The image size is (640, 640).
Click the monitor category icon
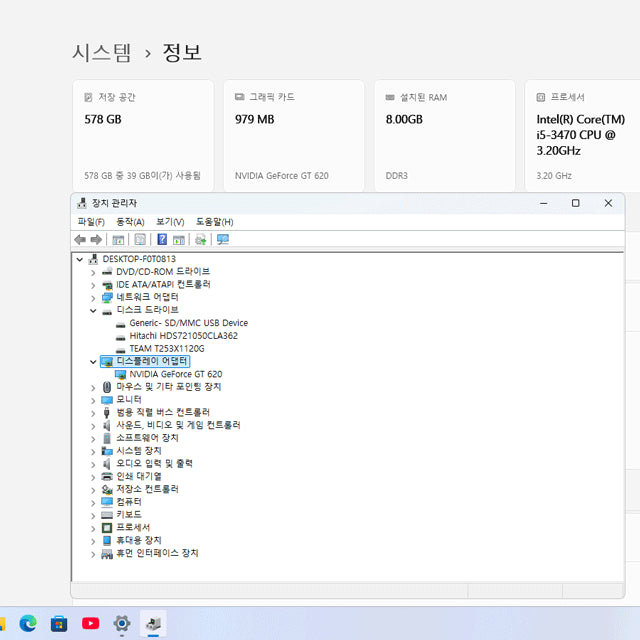pos(107,400)
